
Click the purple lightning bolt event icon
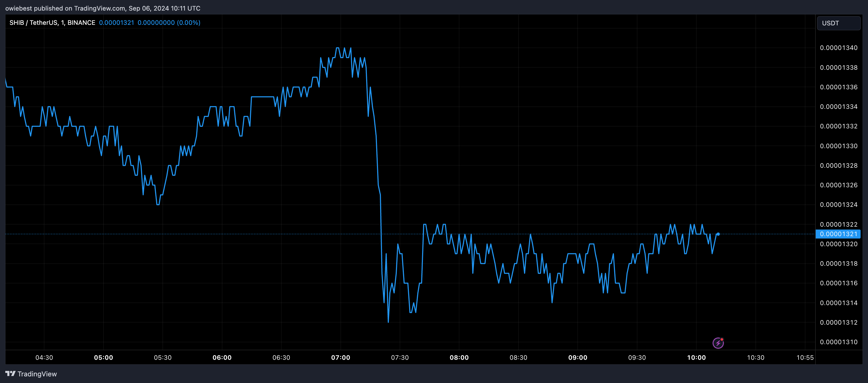(718, 343)
